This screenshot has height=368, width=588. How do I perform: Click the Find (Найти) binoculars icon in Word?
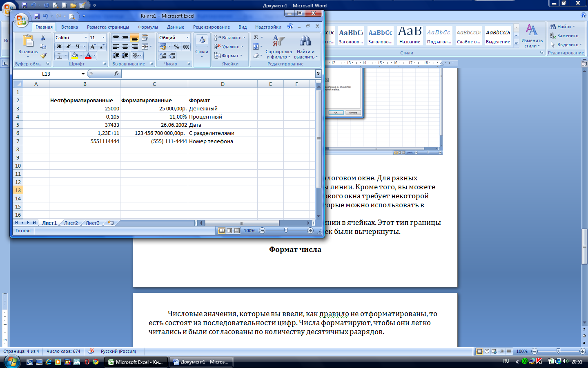point(552,27)
